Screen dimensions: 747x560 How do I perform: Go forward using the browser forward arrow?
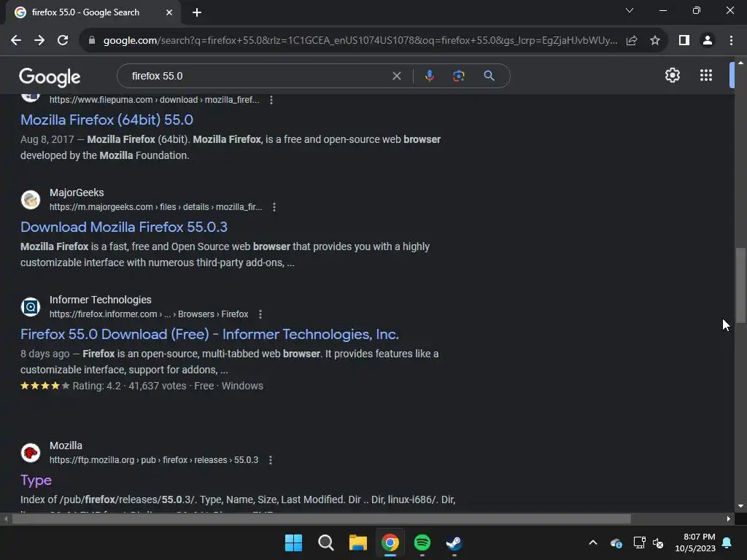pos(39,41)
